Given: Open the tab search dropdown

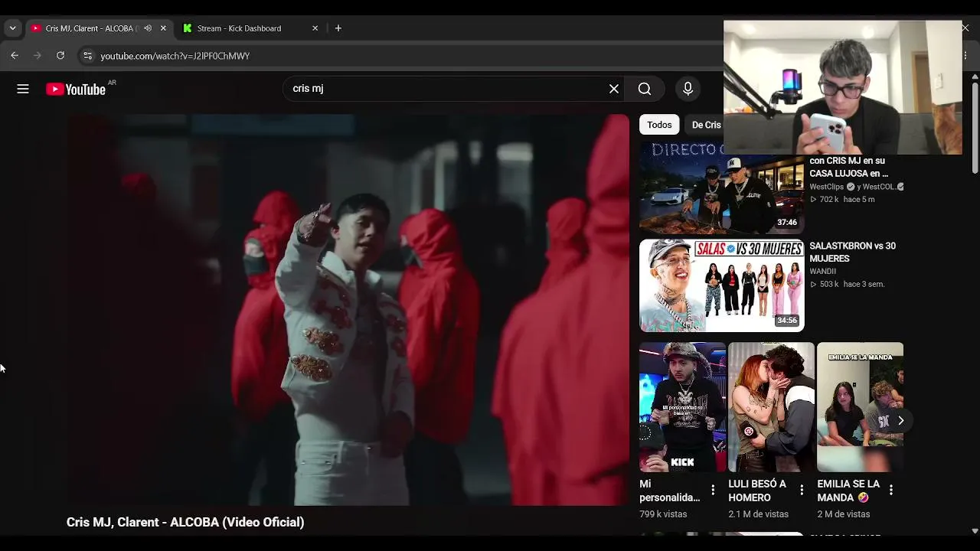Looking at the screenshot, I should (12, 28).
